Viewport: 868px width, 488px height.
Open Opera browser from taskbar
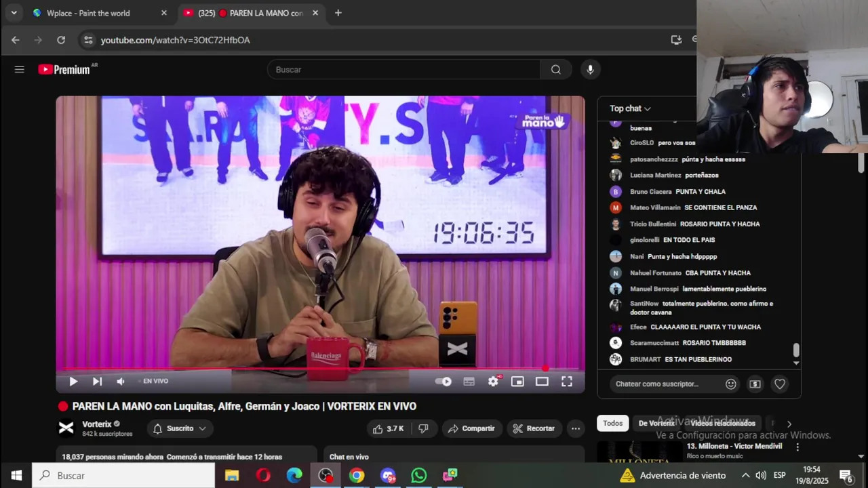tap(263, 476)
